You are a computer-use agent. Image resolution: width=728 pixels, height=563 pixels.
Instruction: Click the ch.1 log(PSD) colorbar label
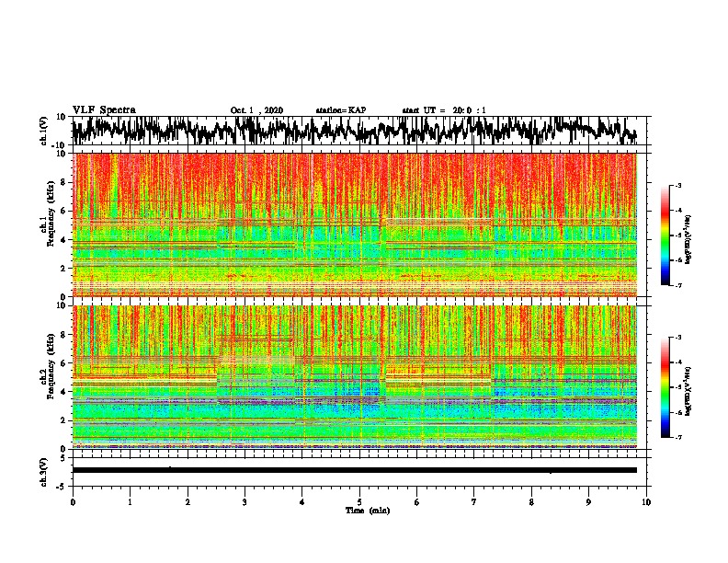pos(688,240)
